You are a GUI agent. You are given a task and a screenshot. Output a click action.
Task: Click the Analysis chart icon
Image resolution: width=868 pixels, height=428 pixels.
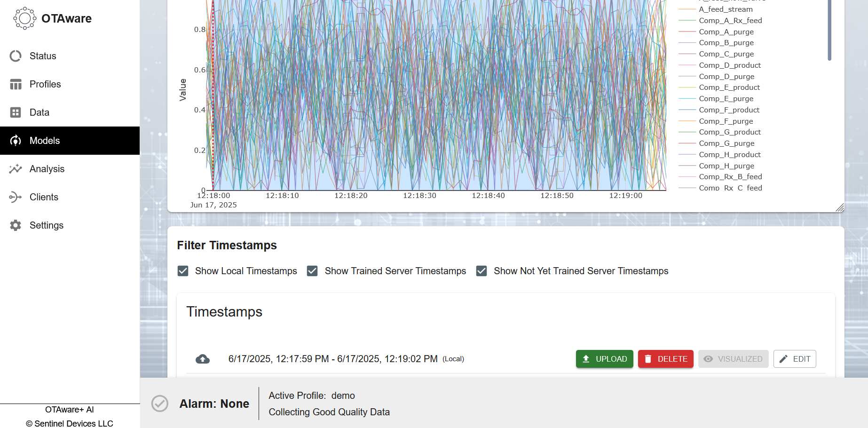tap(16, 169)
